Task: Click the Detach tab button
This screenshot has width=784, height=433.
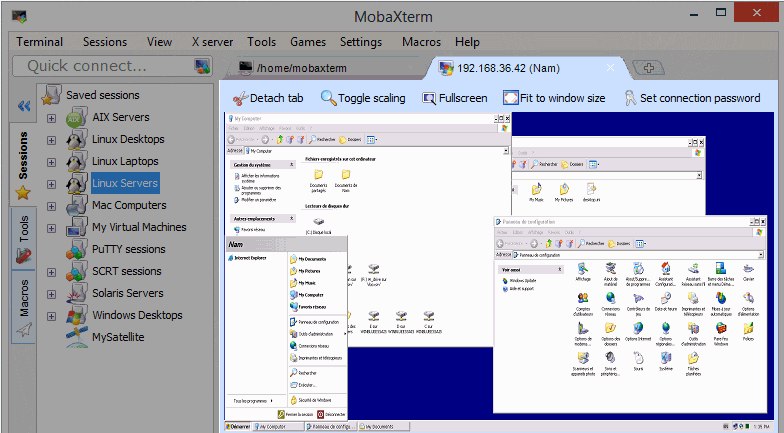Action: [268, 98]
